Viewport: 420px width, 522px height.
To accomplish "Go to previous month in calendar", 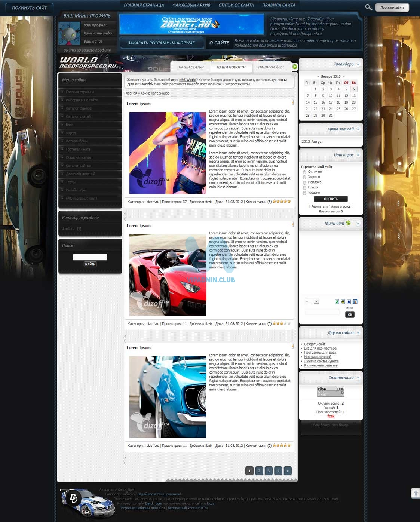I will 318,76.
